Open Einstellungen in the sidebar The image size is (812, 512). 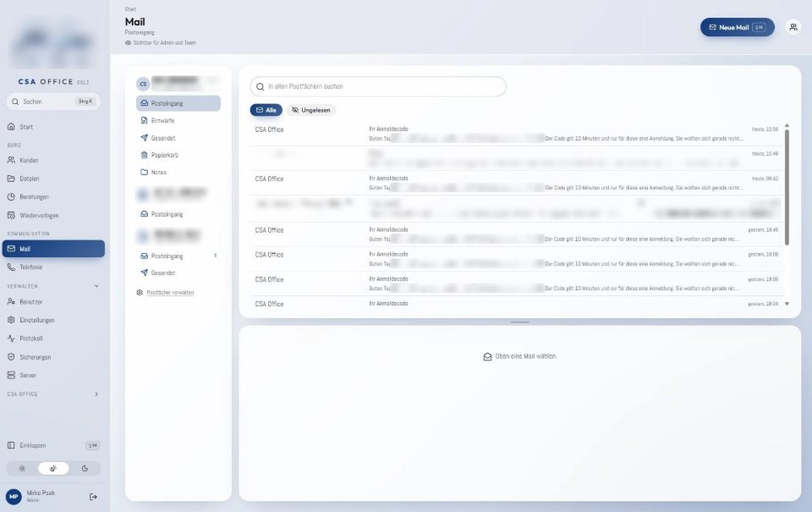pos(53,320)
